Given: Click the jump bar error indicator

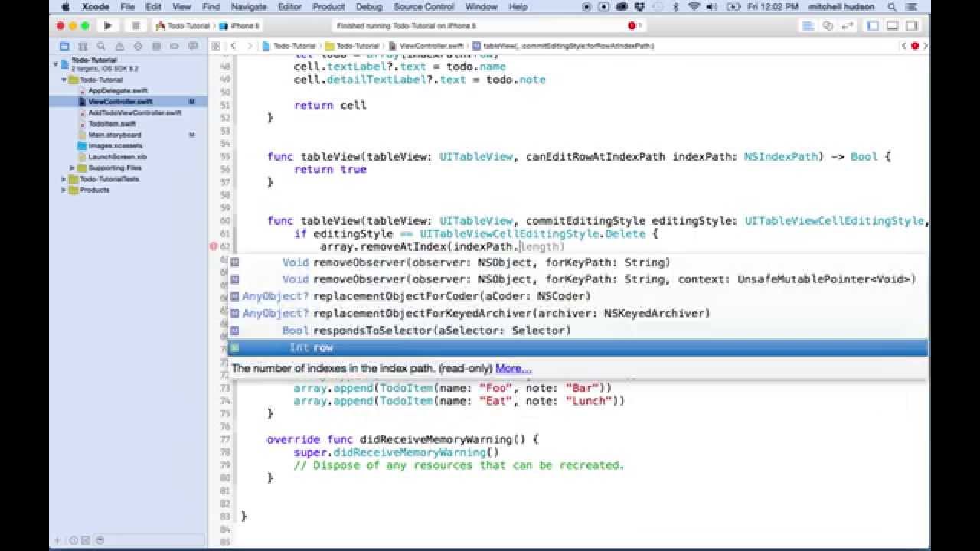Looking at the screenshot, I should (915, 46).
